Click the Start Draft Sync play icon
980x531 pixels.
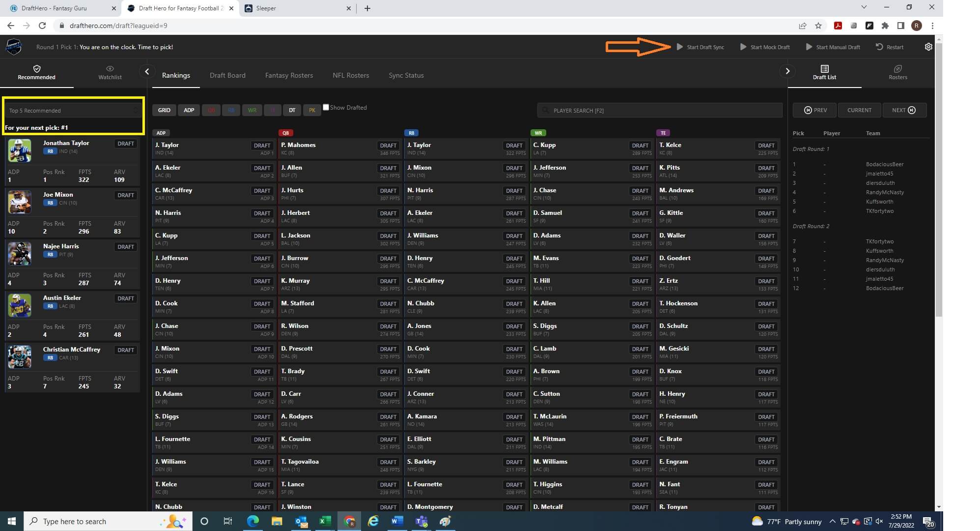[x=679, y=47]
